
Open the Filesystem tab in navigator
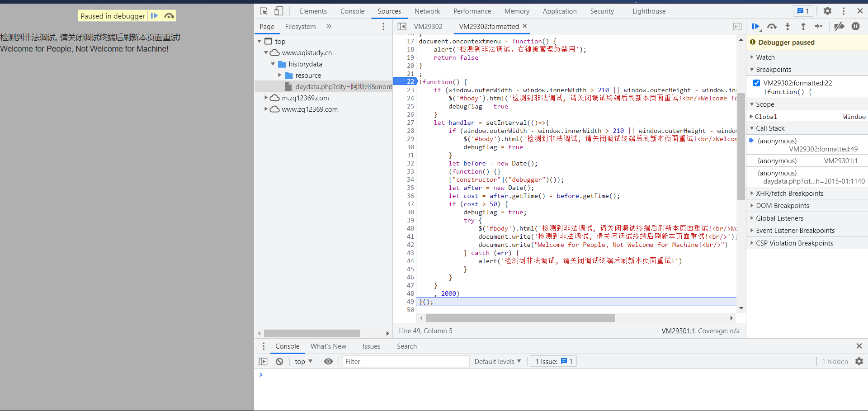pyautogui.click(x=300, y=27)
